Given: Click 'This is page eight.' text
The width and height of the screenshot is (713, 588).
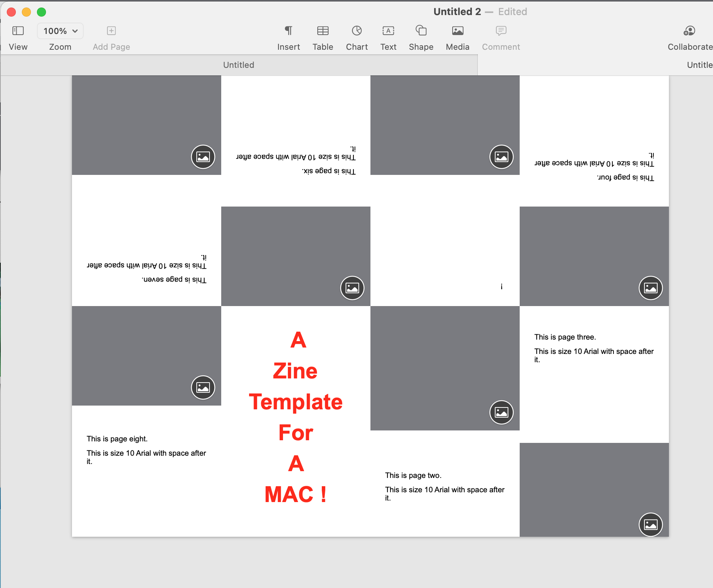Looking at the screenshot, I should [117, 439].
